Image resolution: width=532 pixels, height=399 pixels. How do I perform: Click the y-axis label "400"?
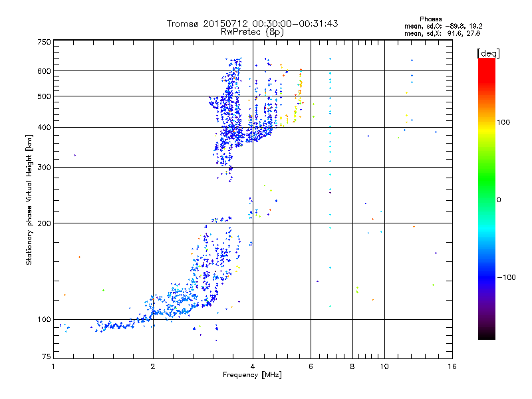(44, 127)
